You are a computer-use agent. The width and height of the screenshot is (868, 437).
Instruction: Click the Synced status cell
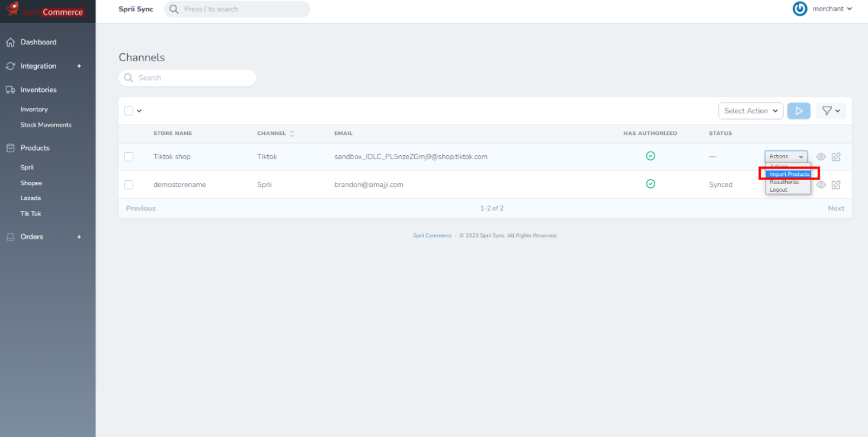coord(720,185)
